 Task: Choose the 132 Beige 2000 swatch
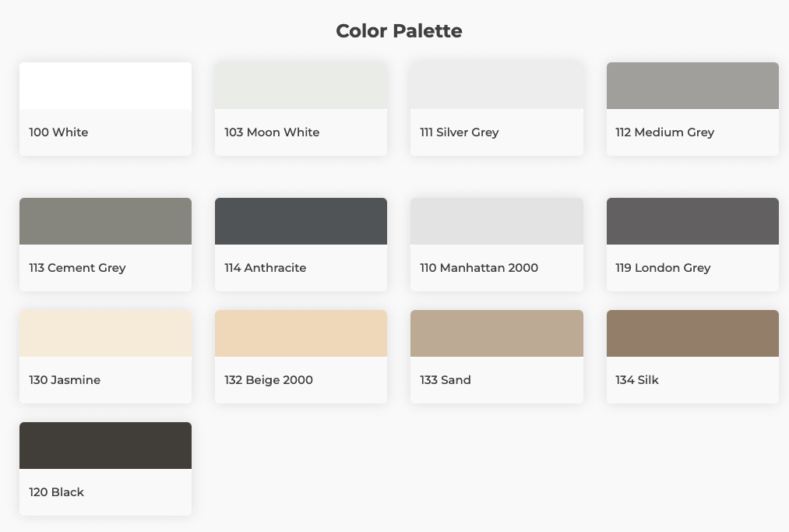301,333
